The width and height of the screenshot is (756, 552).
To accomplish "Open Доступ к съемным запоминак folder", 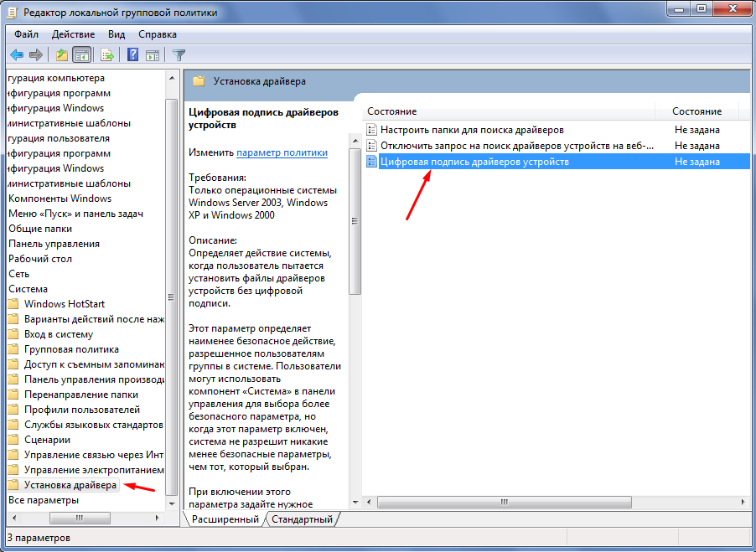I will (94, 364).
